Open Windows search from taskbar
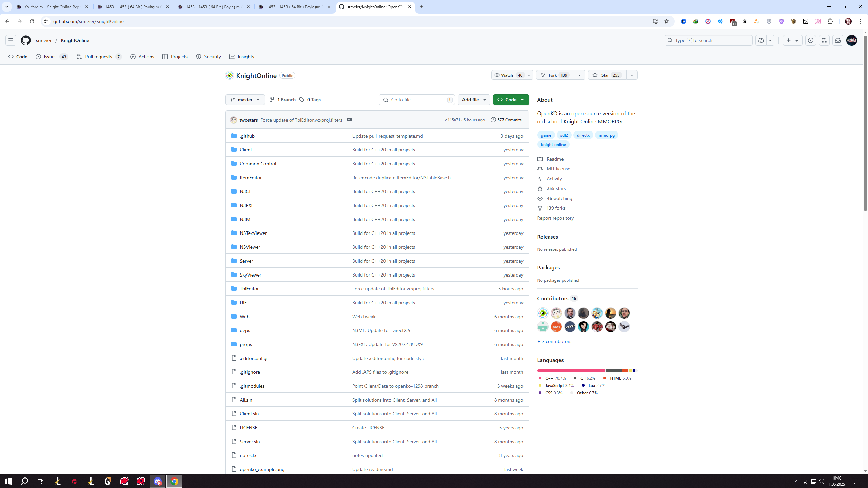868x488 pixels. [x=24, y=481]
